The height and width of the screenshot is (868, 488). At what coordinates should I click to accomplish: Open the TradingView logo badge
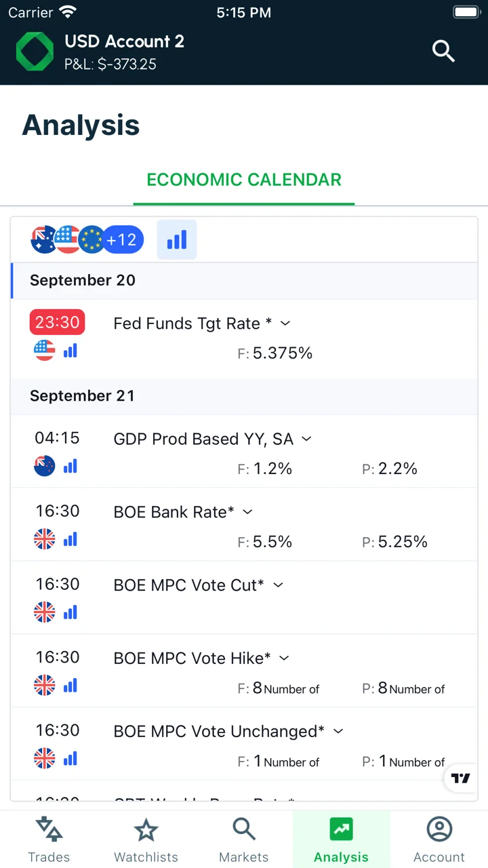pos(461,778)
